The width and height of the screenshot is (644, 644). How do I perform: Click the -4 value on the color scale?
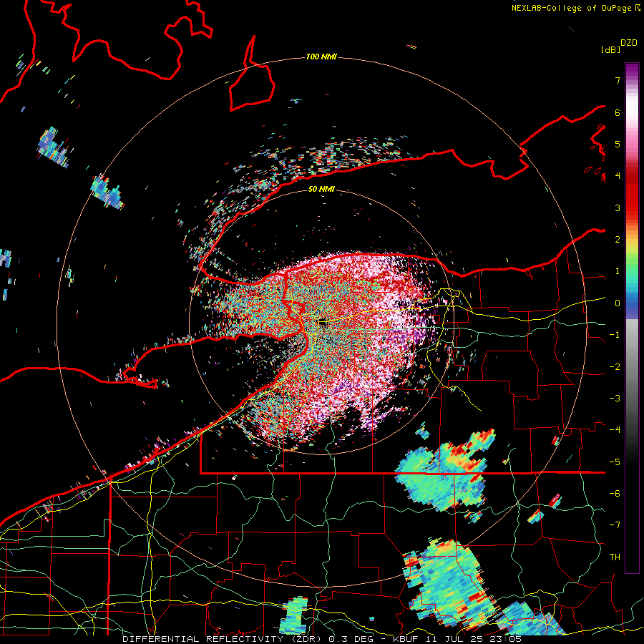(x=615, y=429)
